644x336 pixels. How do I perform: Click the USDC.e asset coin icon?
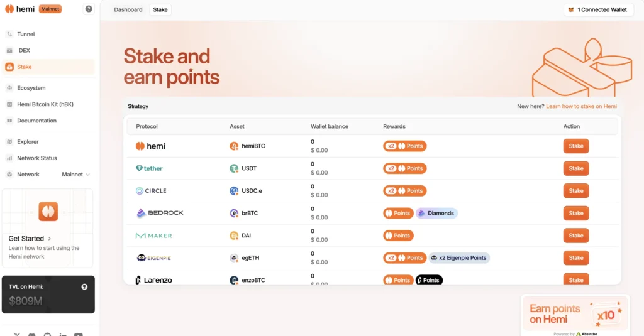[x=234, y=191]
